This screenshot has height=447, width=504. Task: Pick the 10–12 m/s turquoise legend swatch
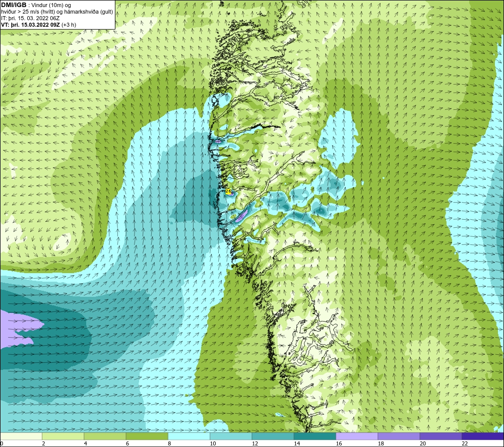[x=231, y=436]
